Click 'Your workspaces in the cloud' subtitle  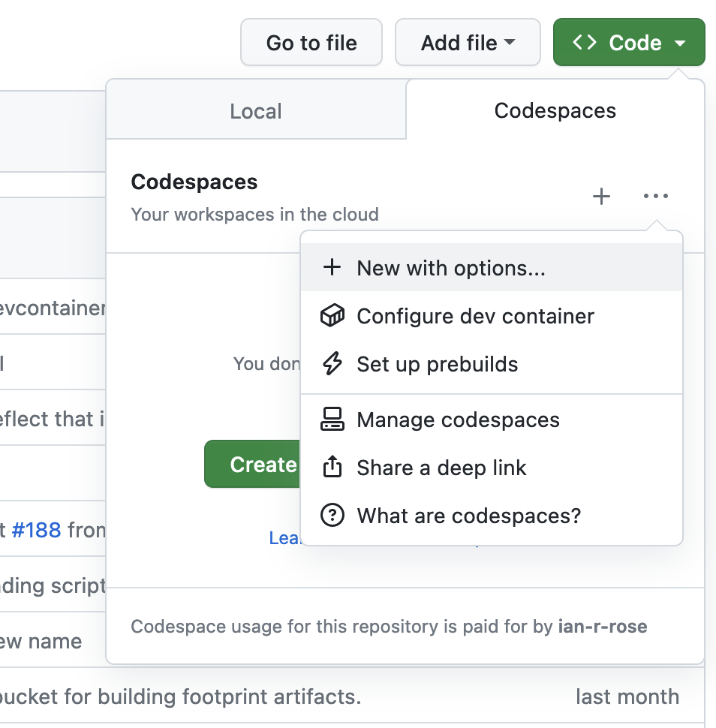255,215
